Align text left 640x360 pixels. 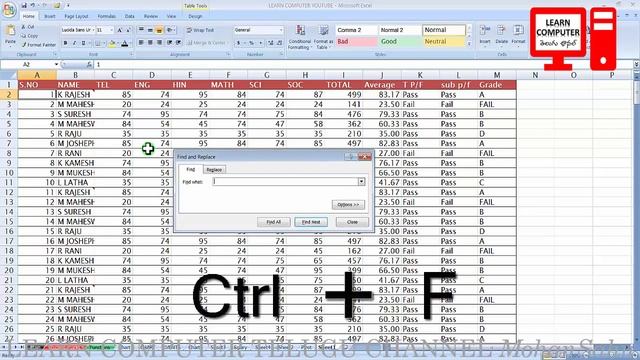[141, 42]
